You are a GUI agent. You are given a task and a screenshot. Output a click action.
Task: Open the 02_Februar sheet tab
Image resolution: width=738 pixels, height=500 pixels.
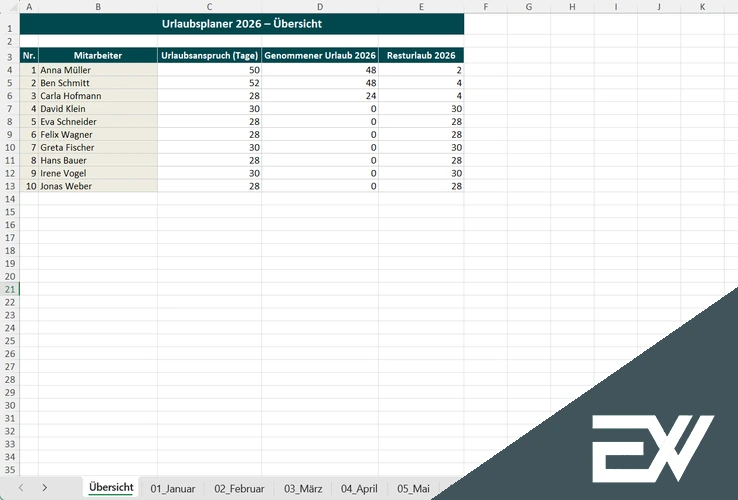click(x=239, y=489)
